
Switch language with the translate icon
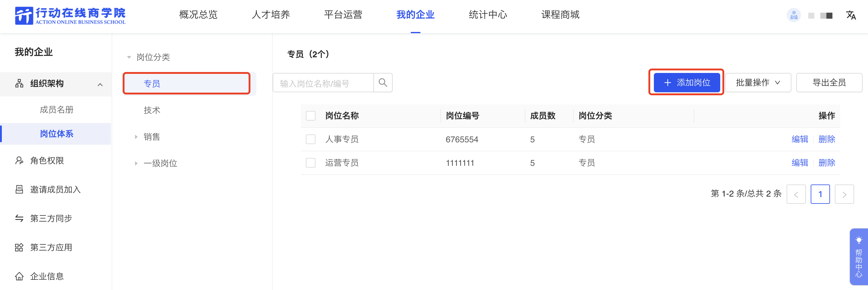point(851,15)
